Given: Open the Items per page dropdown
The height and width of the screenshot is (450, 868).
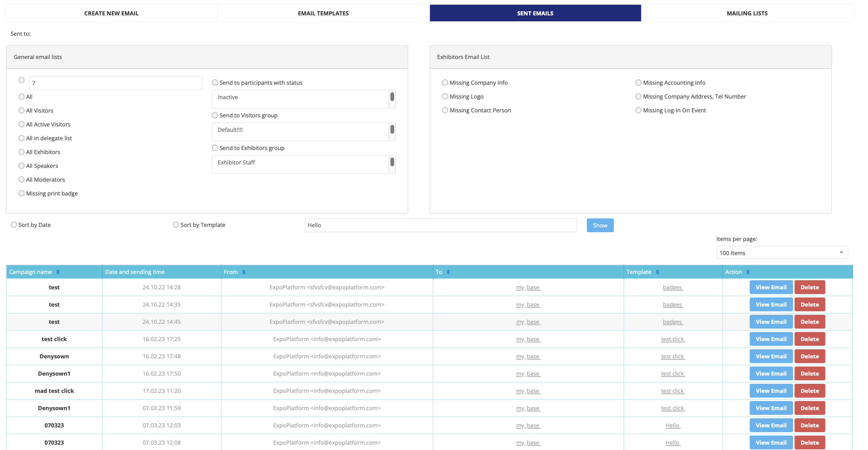Looking at the screenshot, I should (x=782, y=253).
